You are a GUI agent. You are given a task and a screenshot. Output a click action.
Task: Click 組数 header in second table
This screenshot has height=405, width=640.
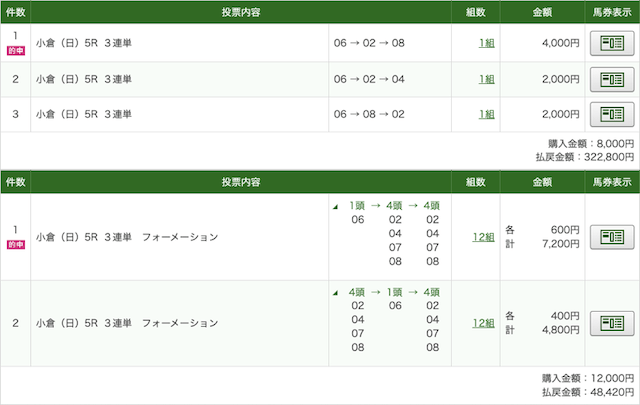point(476,182)
